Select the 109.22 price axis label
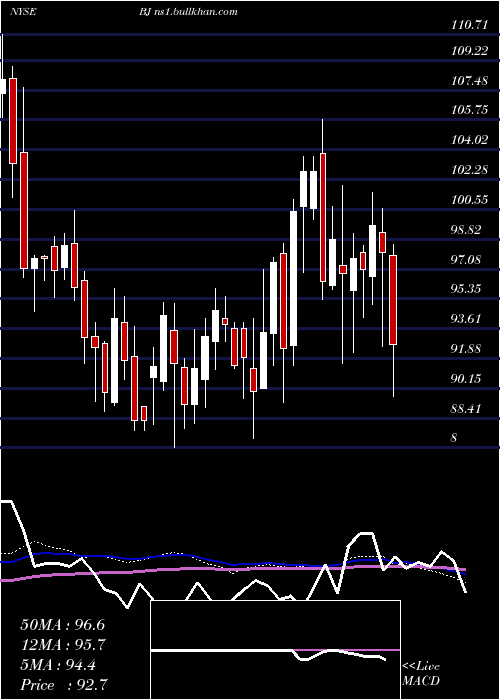The height and width of the screenshot is (700, 500). coord(469,51)
